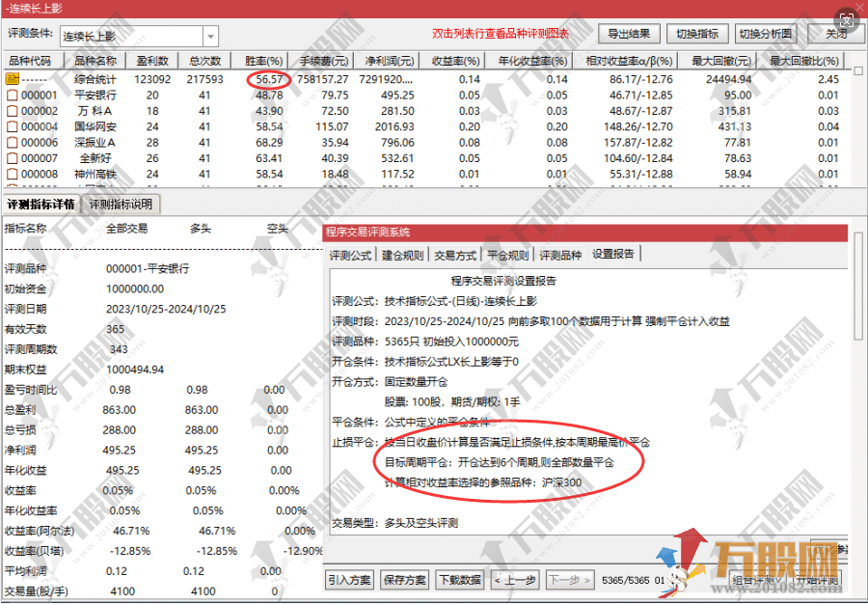
Task: Click the row icon beside code 000004
Action: coord(12,126)
